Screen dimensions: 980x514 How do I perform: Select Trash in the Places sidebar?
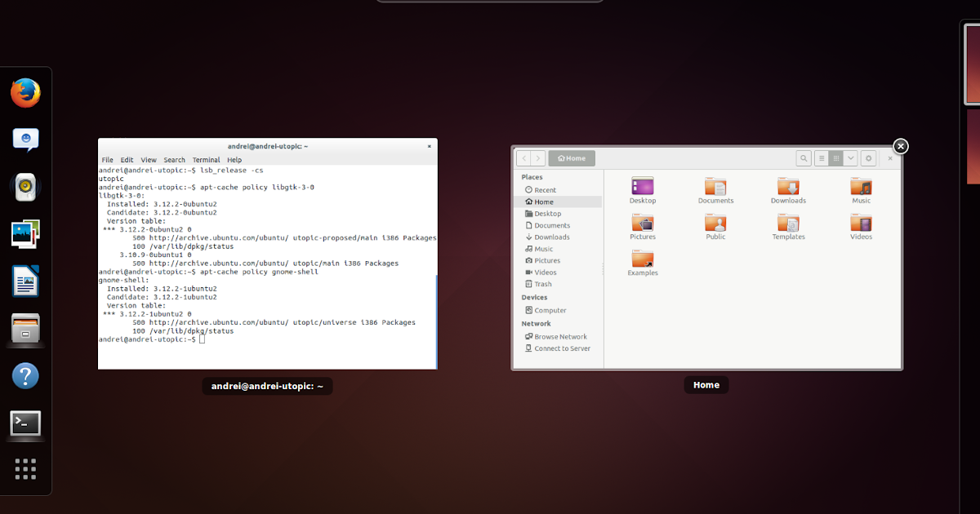[x=541, y=284]
